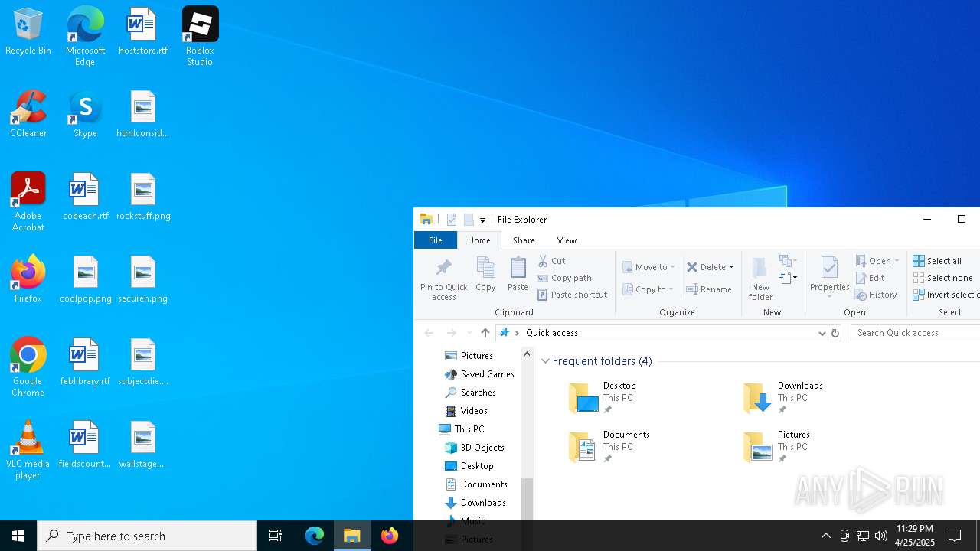980x551 pixels.
Task: Select Searches in navigation pane
Action: click(470, 393)
